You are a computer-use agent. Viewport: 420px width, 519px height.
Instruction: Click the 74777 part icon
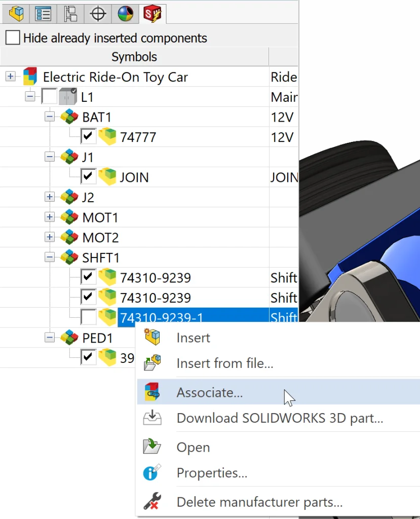pos(107,136)
